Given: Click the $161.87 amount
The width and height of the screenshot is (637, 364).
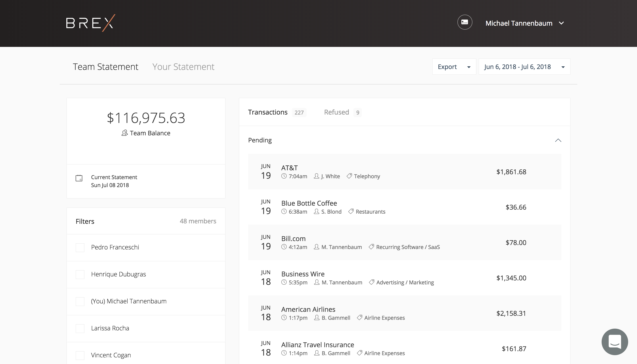Looking at the screenshot, I should [514, 349].
